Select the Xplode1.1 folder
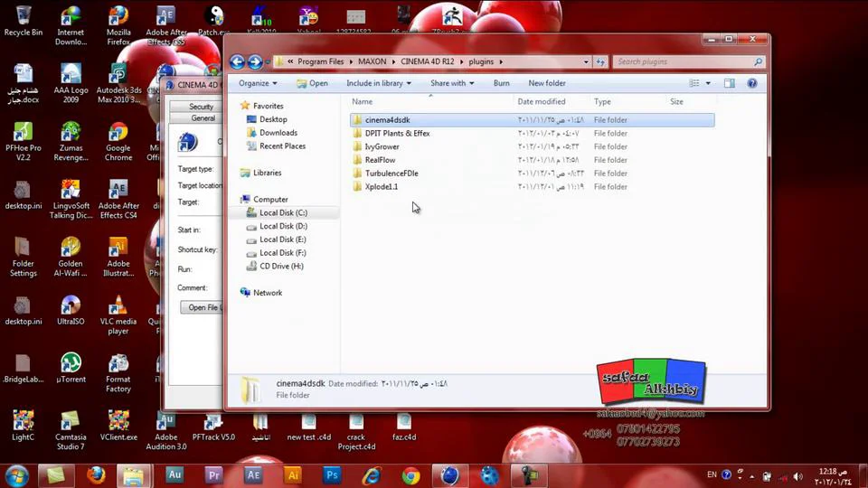868x488 pixels. [532, 186]
